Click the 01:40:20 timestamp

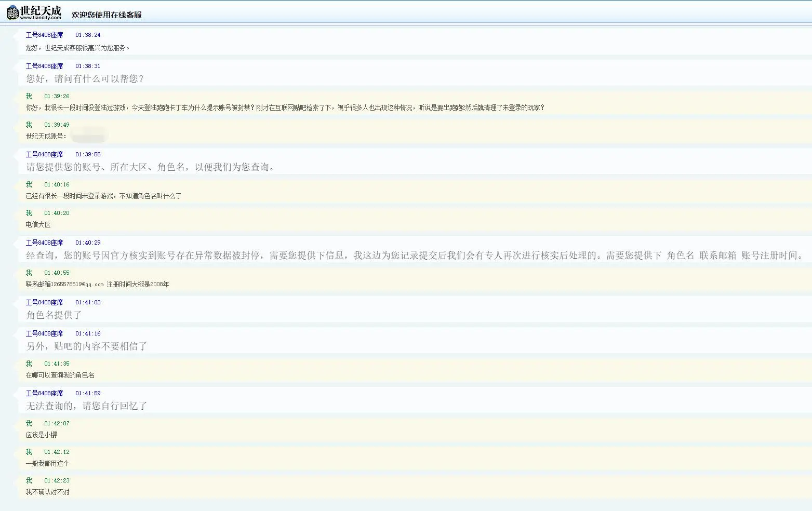tap(57, 213)
